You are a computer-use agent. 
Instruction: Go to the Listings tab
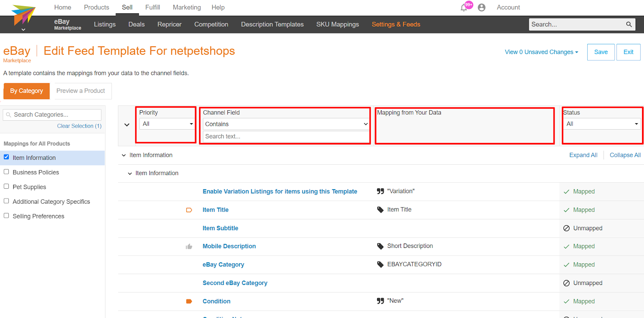point(105,25)
